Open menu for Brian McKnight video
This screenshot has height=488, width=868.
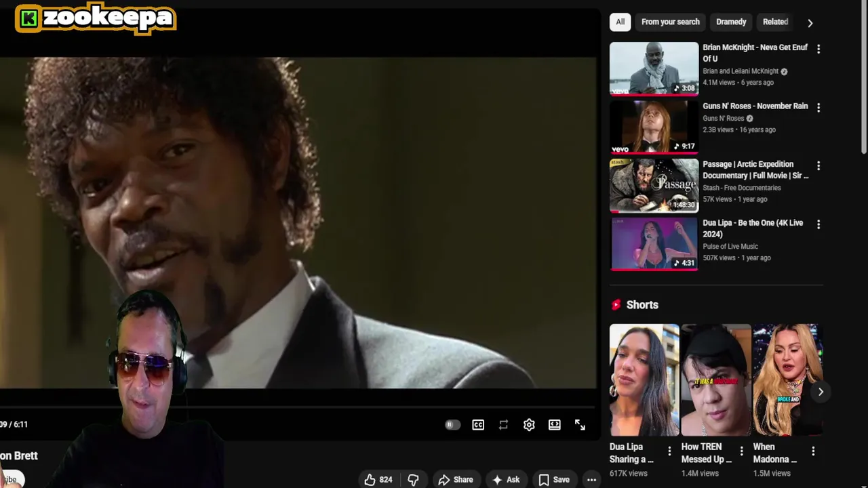pos(818,49)
